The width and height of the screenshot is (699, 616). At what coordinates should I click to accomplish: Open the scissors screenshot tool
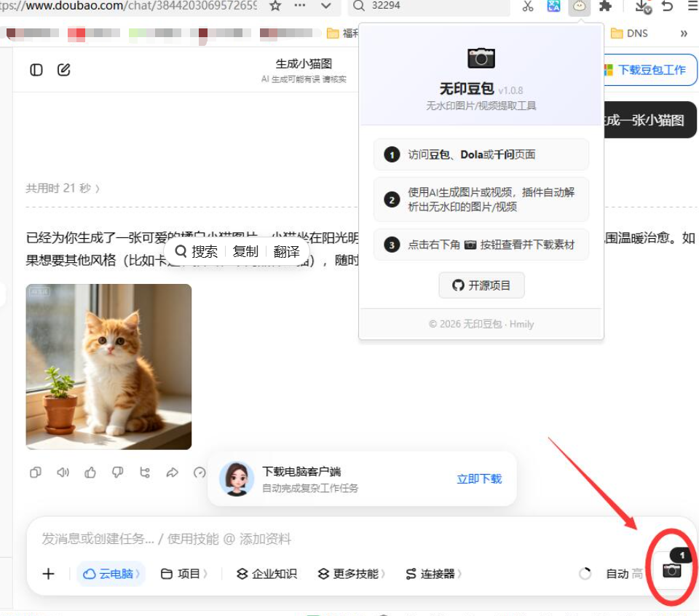tap(528, 6)
